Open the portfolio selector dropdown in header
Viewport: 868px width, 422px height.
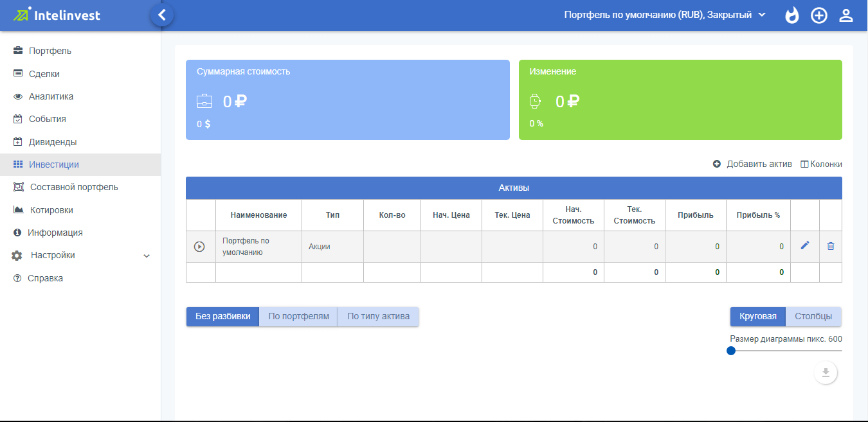coord(665,15)
